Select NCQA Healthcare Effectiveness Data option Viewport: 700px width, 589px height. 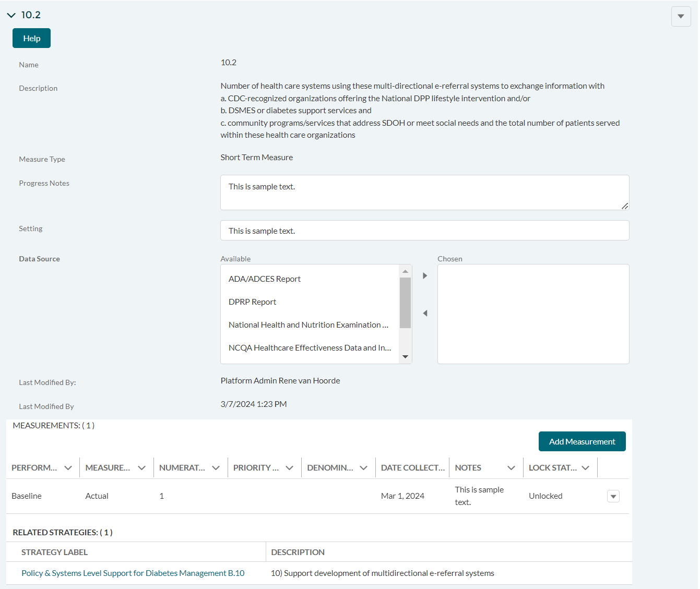point(310,348)
